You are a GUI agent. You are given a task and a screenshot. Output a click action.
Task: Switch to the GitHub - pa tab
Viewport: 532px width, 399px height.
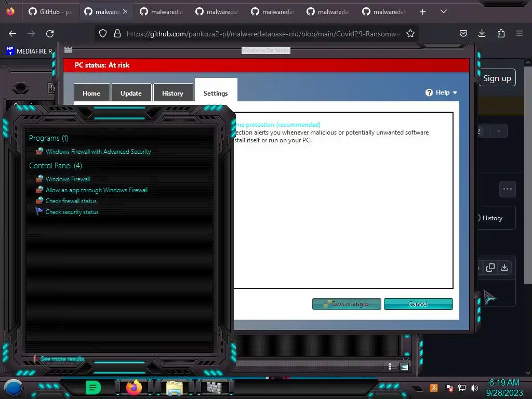pos(50,12)
